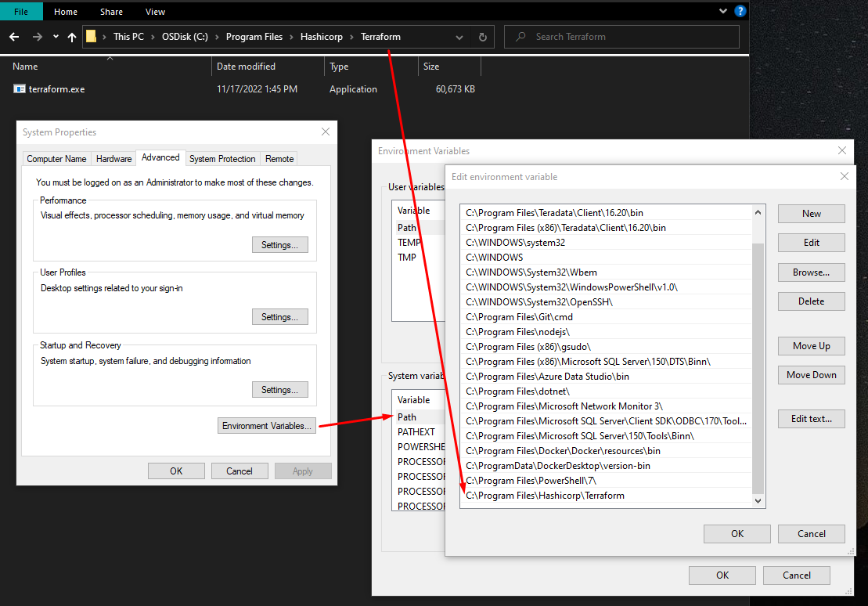Click Cancel in Environment Variables window

point(797,575)
